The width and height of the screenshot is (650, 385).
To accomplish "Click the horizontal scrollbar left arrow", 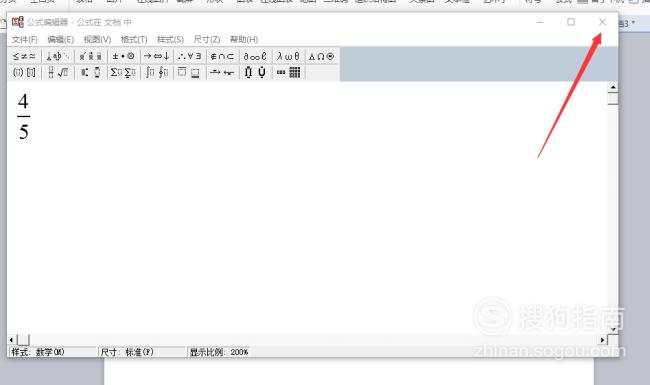I will pos(12,340).
